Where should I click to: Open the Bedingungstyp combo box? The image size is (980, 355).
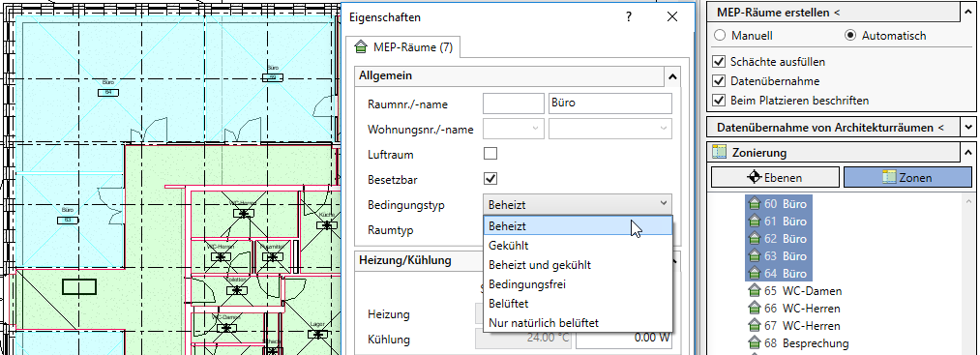(x=578, y=204)
